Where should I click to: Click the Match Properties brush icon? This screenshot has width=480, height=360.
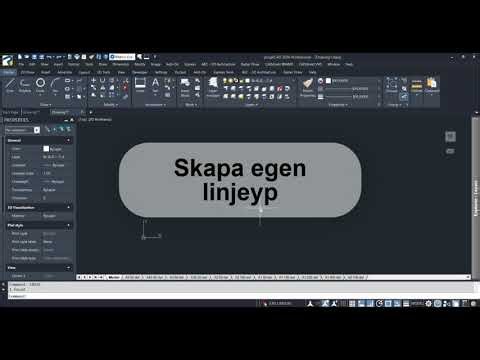coord(308,86)
